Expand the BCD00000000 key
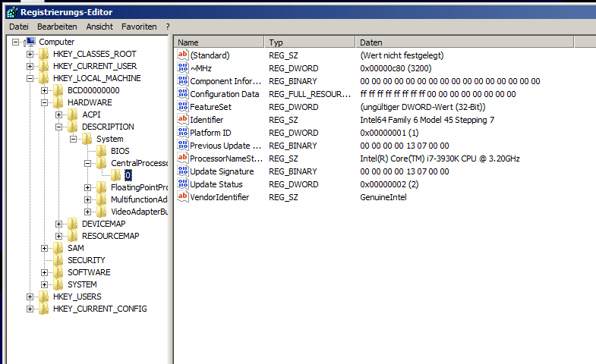596x364 pixels. pos(45,90)
